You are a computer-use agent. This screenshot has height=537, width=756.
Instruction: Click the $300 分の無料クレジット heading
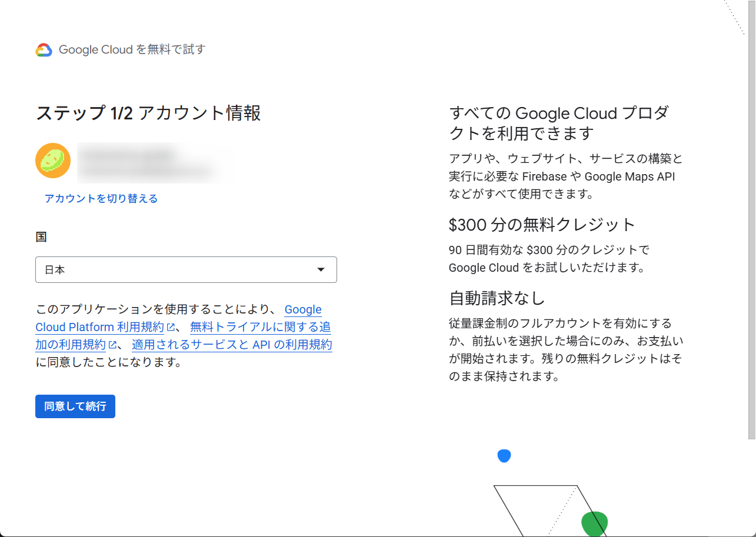(542, 225)
